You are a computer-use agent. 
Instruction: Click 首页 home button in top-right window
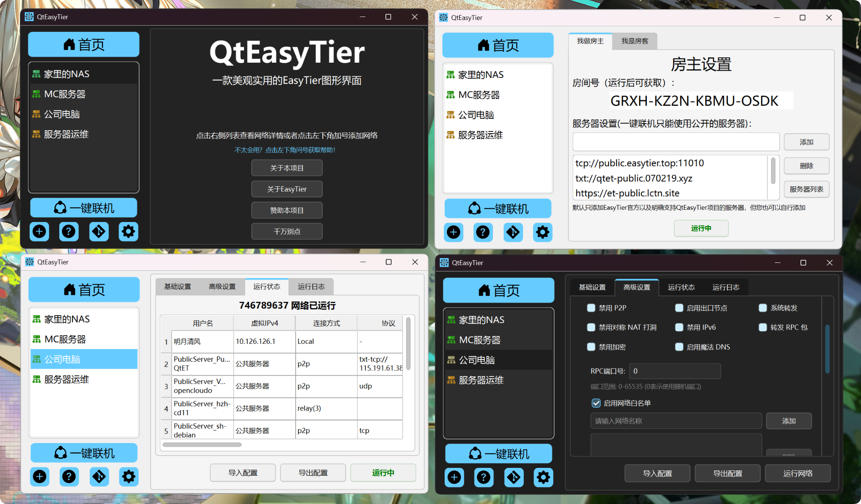tap(498, 45)
